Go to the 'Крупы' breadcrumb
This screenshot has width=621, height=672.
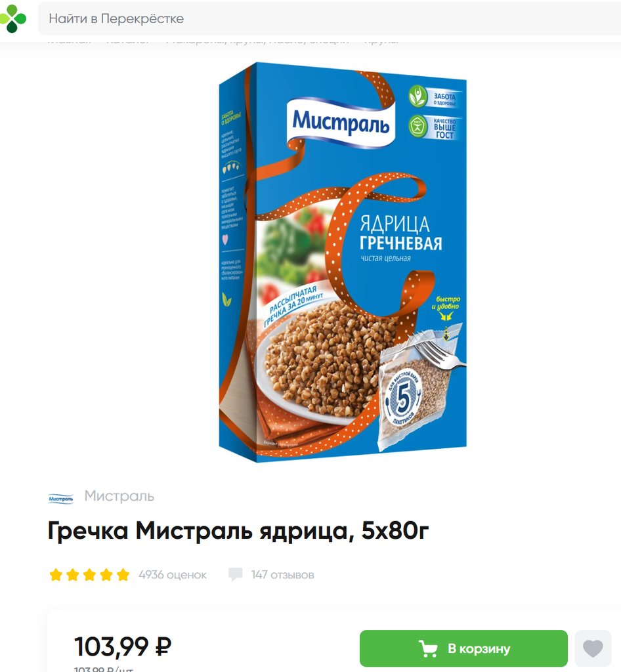381,41
